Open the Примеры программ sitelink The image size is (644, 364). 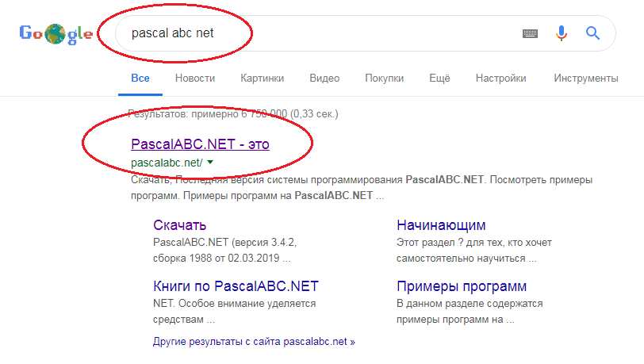coord(462,286)
